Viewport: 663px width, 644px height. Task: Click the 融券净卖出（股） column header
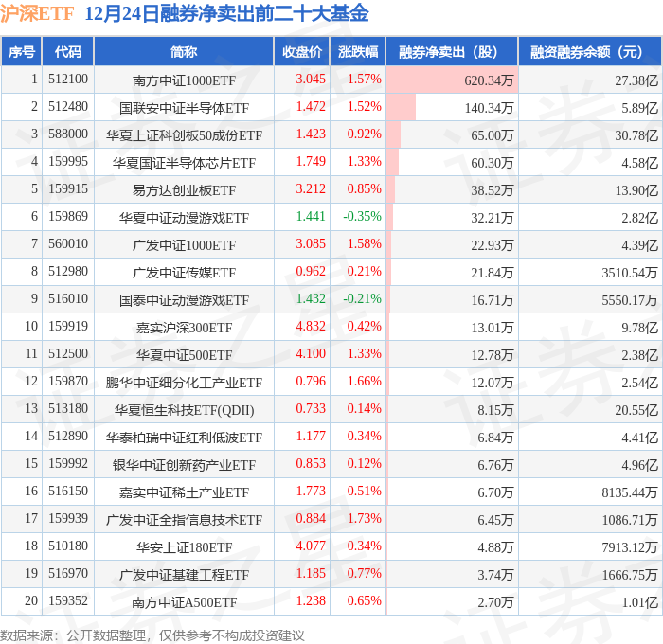click(452, 51)
